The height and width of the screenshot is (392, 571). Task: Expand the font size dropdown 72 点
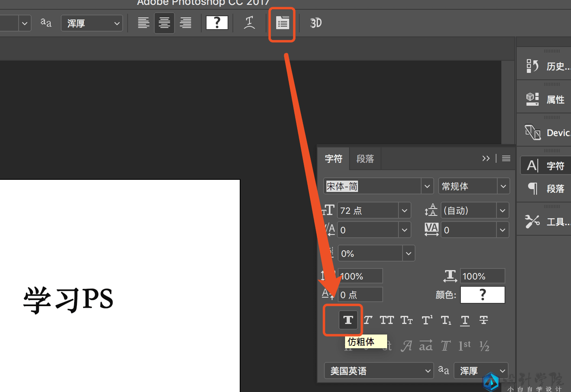tap(404, 211)
